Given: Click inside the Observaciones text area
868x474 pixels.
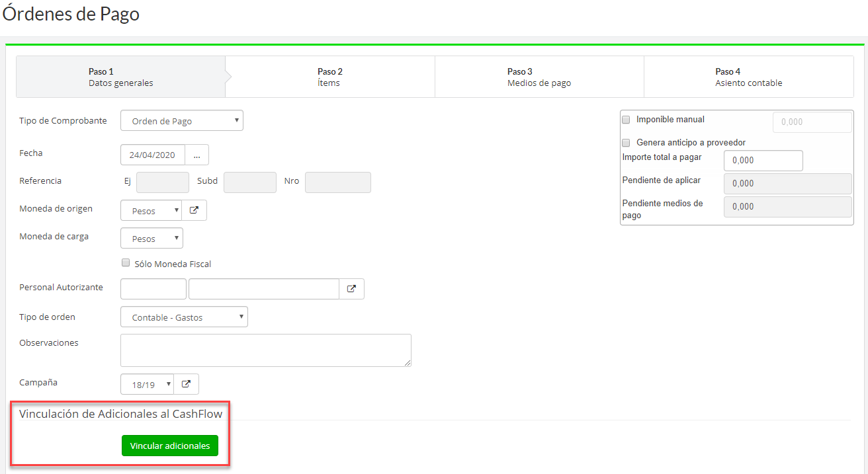Looking at the screenshot, I should 266,350.
